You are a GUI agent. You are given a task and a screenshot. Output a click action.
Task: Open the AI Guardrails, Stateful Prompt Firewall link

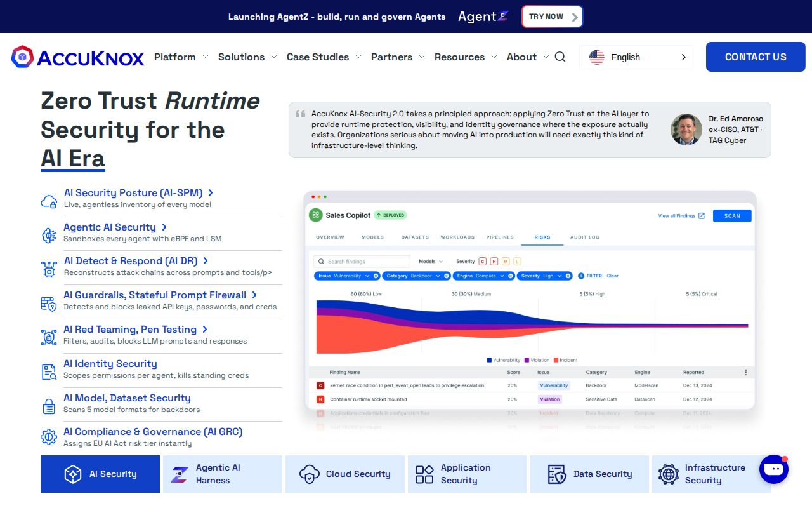(160, 295)
